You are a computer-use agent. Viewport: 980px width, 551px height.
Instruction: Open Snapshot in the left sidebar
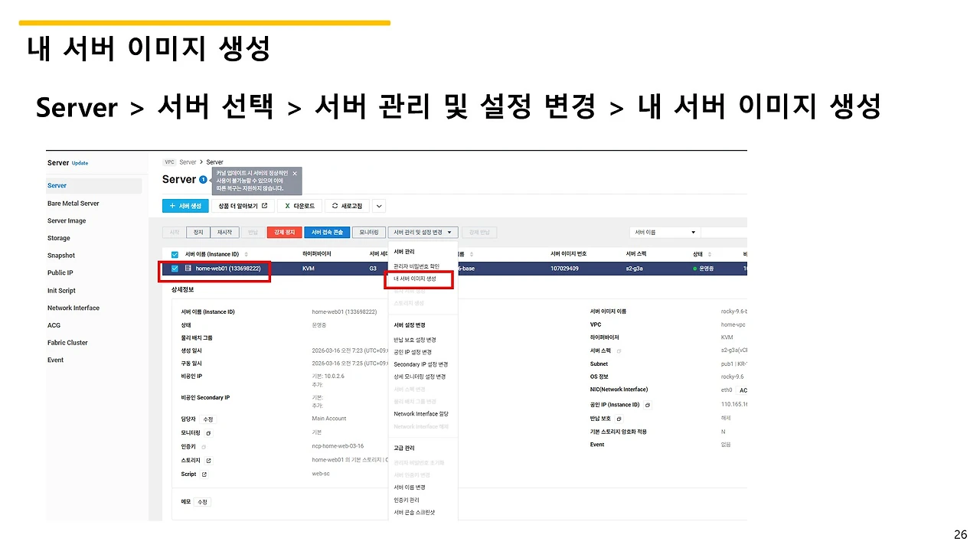pos(61,255)
